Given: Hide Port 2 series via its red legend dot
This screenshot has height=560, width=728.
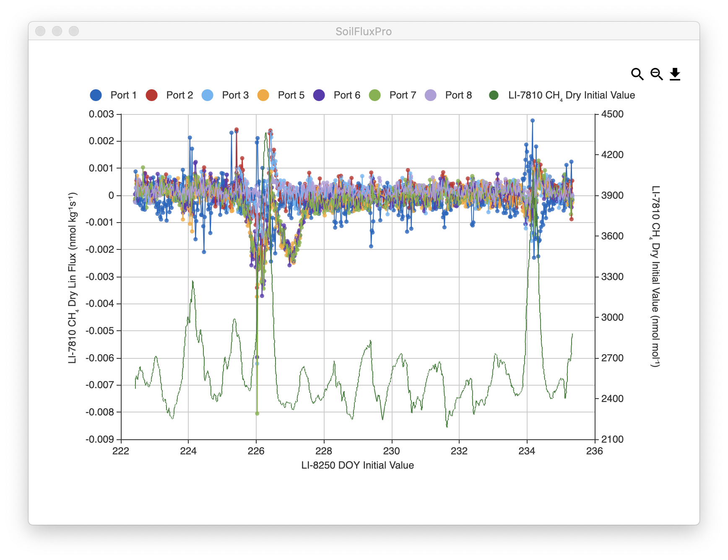Looking at the screenshot, I should point(151,95).
